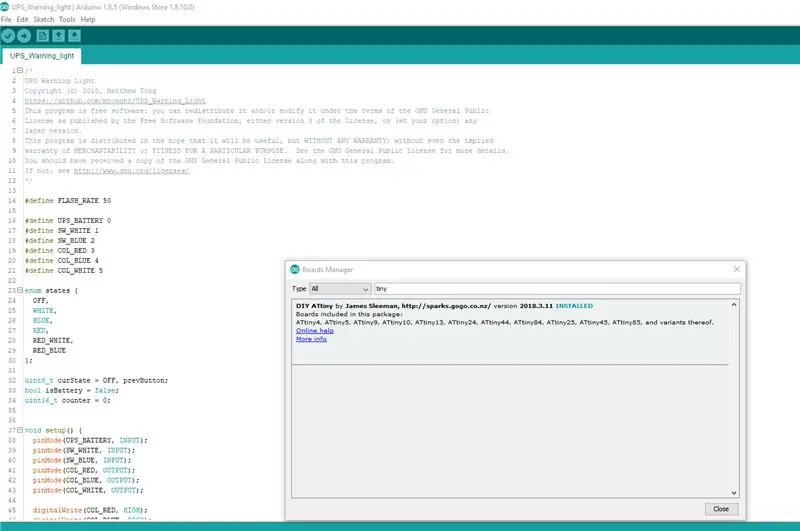Click '#define SW_WHITE 1' line
The width and height of the screenshot is (800, 531).
tap(62, 231)
